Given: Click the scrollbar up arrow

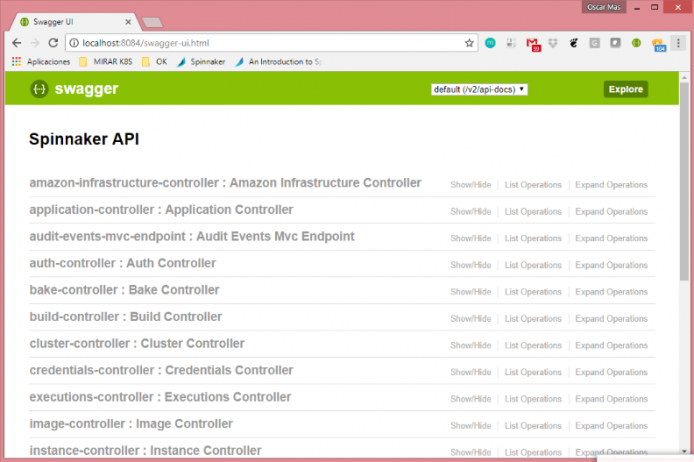Looking at the screenshot, I should (x=684, y=77).
